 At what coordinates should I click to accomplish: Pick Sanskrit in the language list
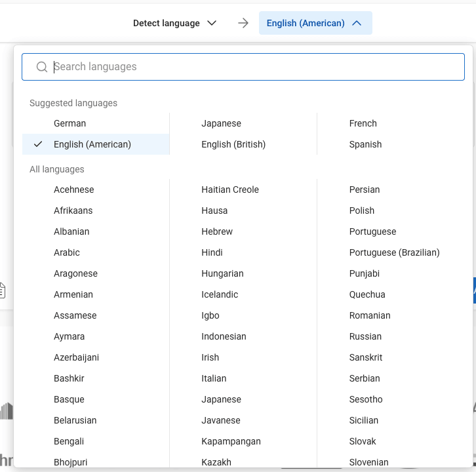coord(366,357)
